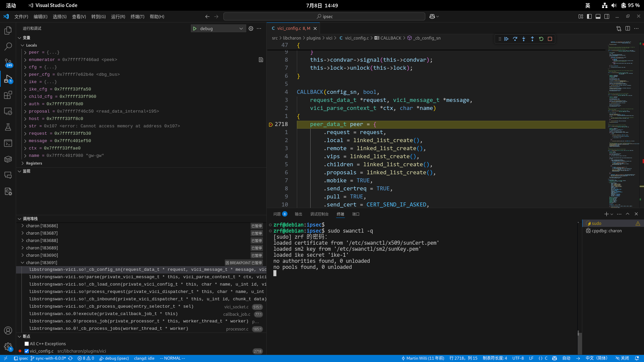Collapse the 监视 watch section
Image resolution: width=644 pixels, height=362 pixels.
point(19,171)
